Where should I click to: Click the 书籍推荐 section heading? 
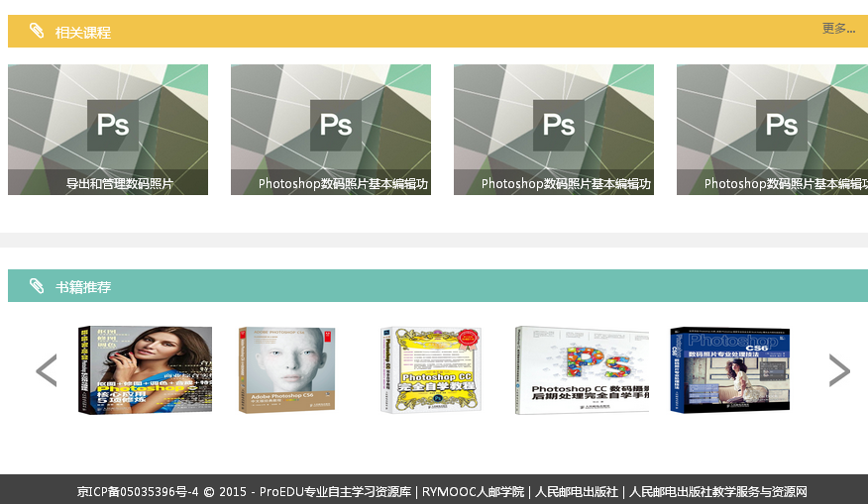[83, 287]
